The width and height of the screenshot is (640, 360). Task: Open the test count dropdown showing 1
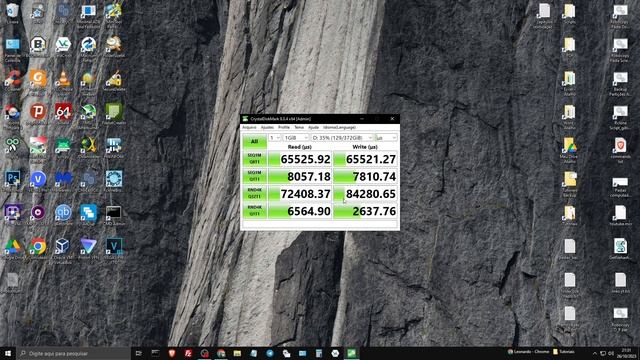pyautogui.click(x=275, y=138)
